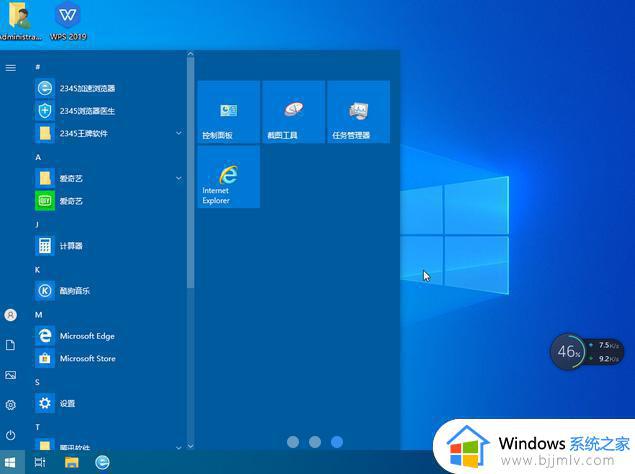
Task: Open the 任务管理器 tile
Action: (x=358, y=113)
